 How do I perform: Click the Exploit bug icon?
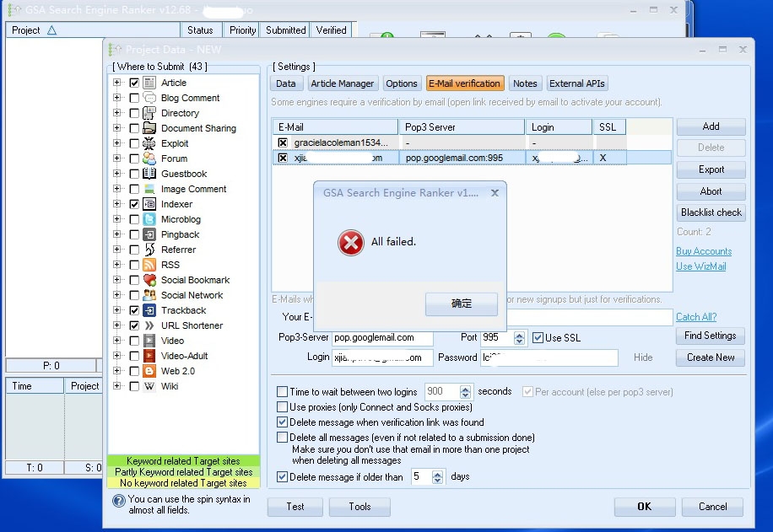pyautogui.click(x=149, y=143)
